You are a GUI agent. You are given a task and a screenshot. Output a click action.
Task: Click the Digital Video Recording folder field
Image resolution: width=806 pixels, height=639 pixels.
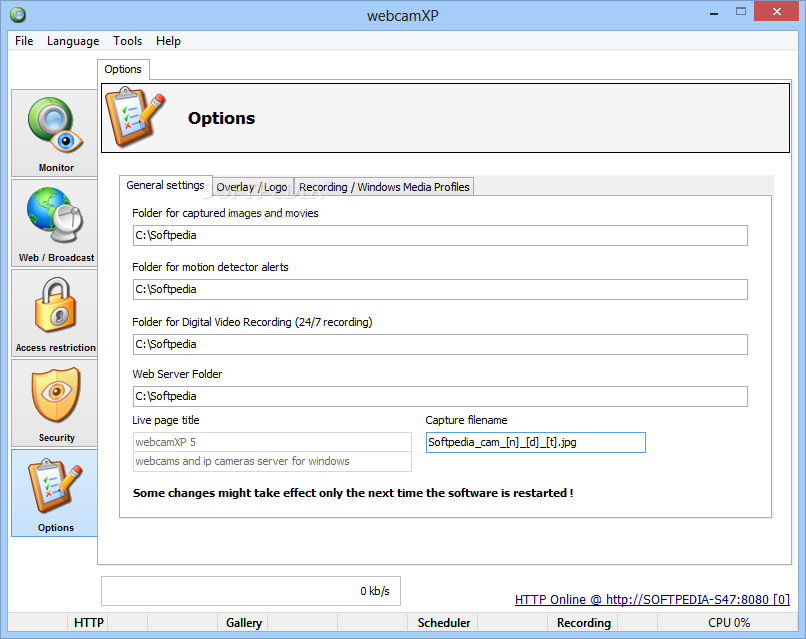tap(440, 344)
